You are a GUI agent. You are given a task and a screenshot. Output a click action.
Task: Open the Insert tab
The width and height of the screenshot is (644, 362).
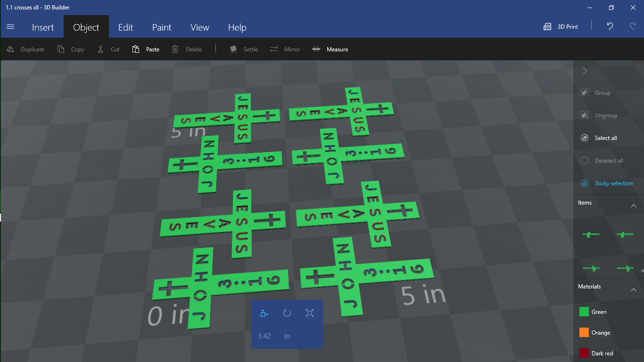[x=43, y=27]
